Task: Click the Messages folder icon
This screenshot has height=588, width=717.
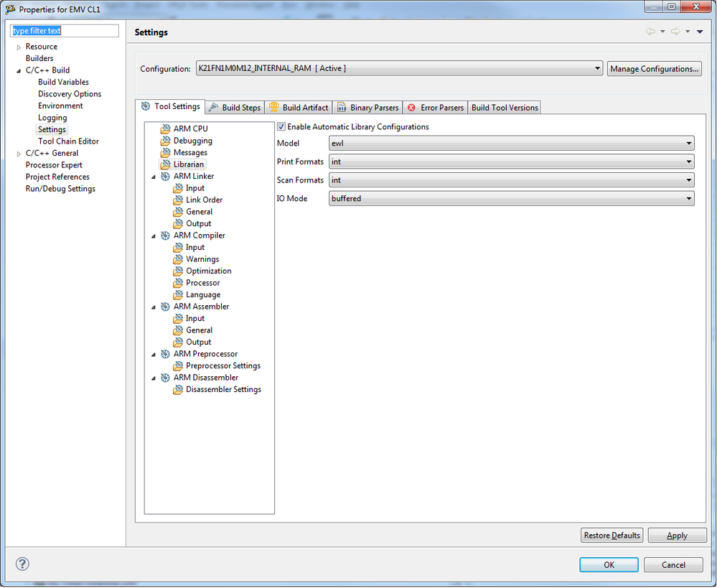Action: point(166,153)
